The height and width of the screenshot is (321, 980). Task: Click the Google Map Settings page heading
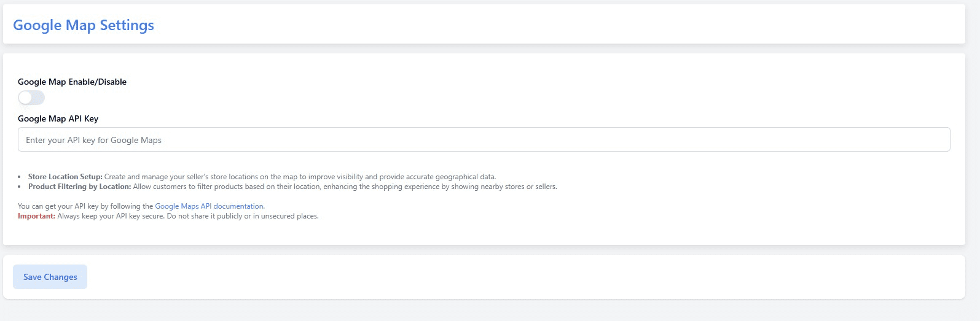(84, 25)
